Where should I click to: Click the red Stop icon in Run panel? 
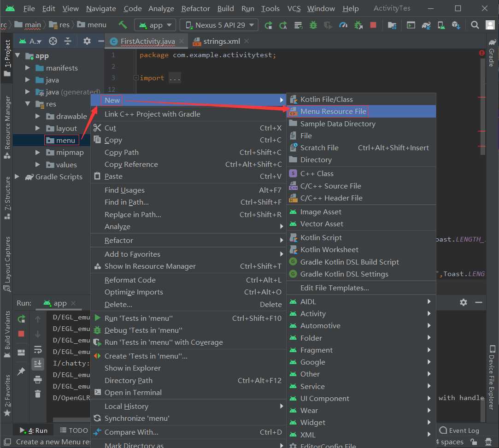pos(21,334)
